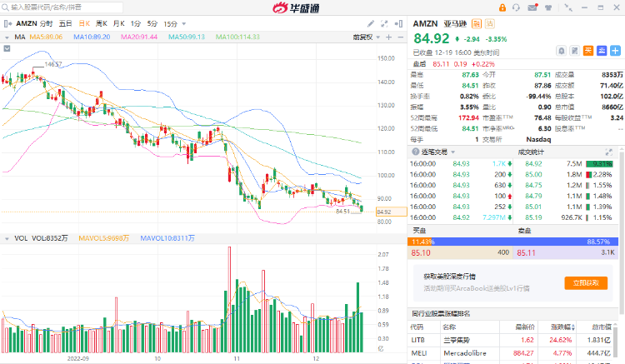Expand the MA indicator dropdown arrow
The height and width of the screenshot is (364, 625).
pyautogui.click(x=7, y=37)
